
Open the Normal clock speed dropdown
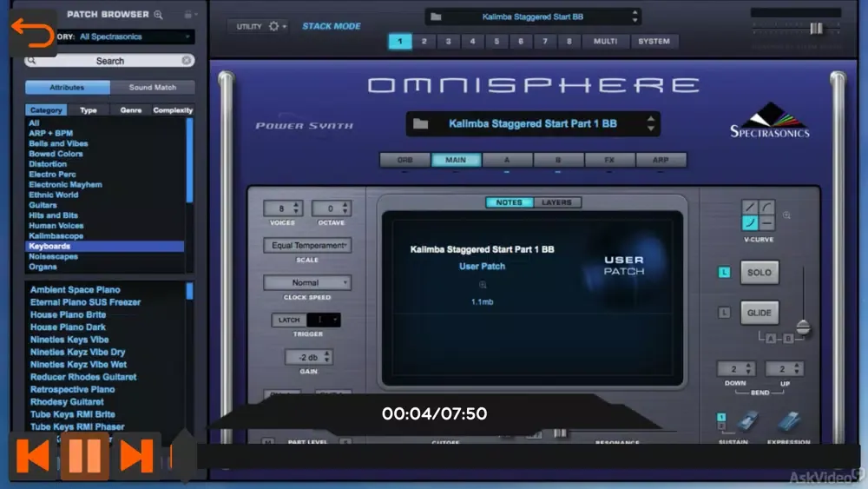coord(307,282)
